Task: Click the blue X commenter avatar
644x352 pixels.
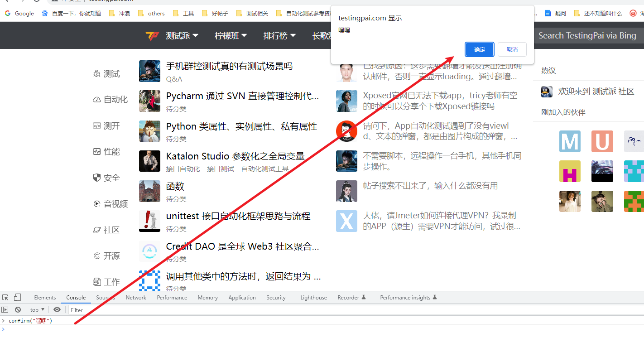Action: (x=346, y=221)
